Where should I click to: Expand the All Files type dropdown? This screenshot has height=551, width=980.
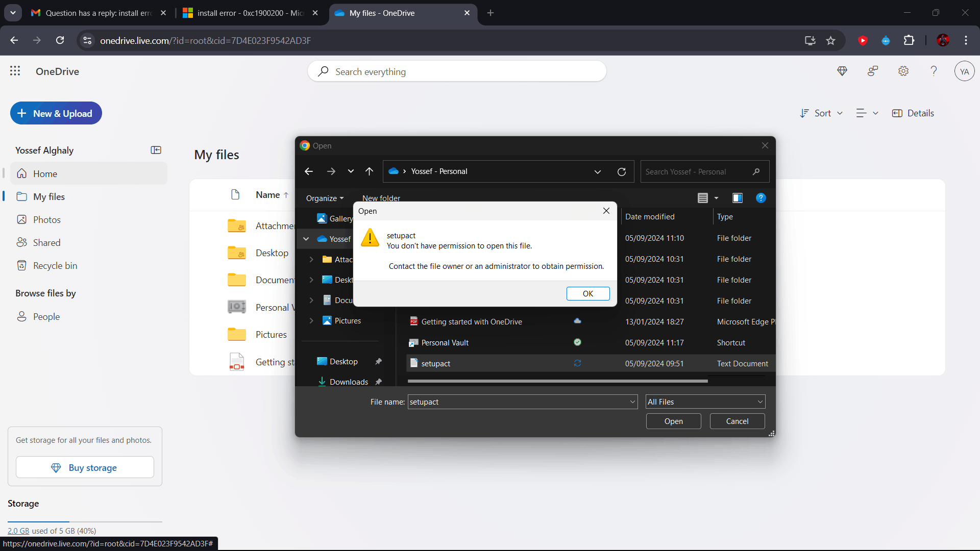point(705,402)
